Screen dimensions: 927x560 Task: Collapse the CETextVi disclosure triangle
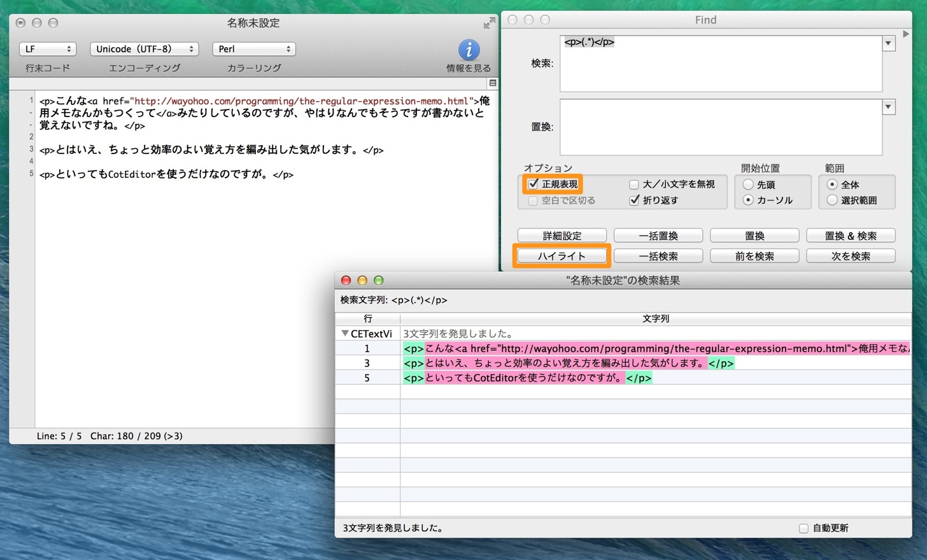pyautogui.click(x=345, y=333)
